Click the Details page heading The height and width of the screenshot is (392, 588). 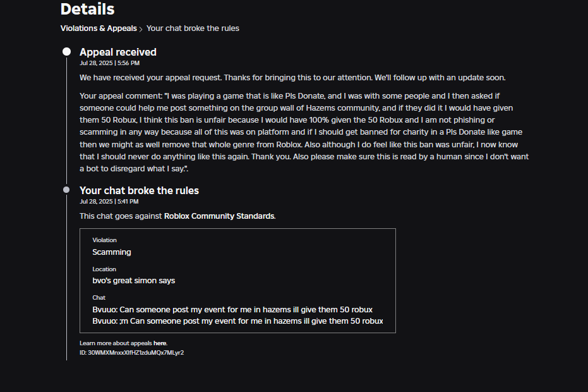(x=88, y=9)
